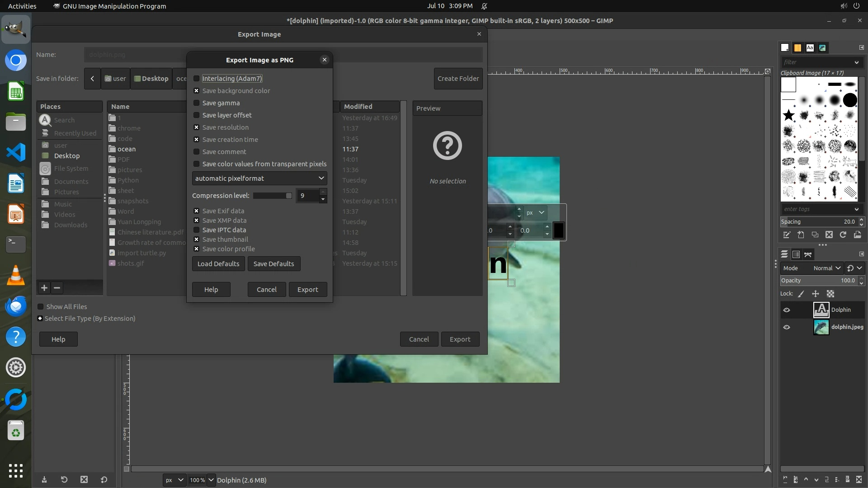Toggle lock alpha channel icon
Image resolution: width=868 pixels, height=488 pixels.
pos(830,294)
